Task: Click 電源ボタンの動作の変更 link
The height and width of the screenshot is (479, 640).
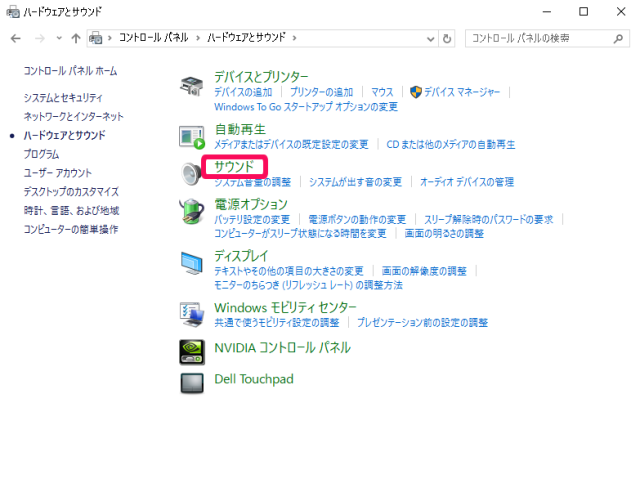Action: [357, 220]
